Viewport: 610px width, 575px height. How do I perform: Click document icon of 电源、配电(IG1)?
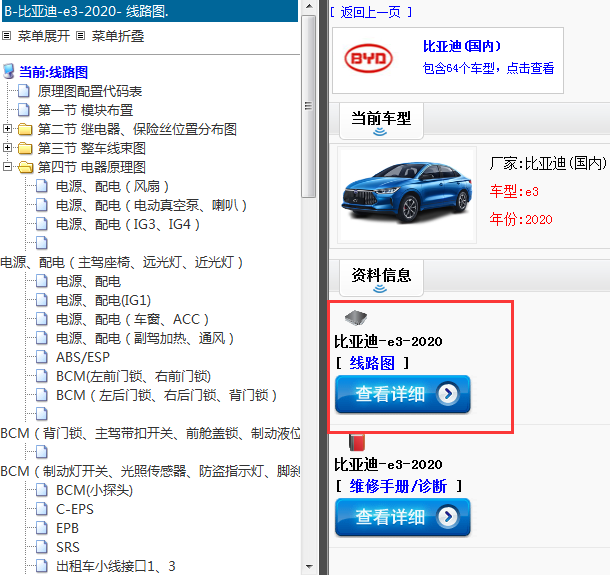coord(42,300)
